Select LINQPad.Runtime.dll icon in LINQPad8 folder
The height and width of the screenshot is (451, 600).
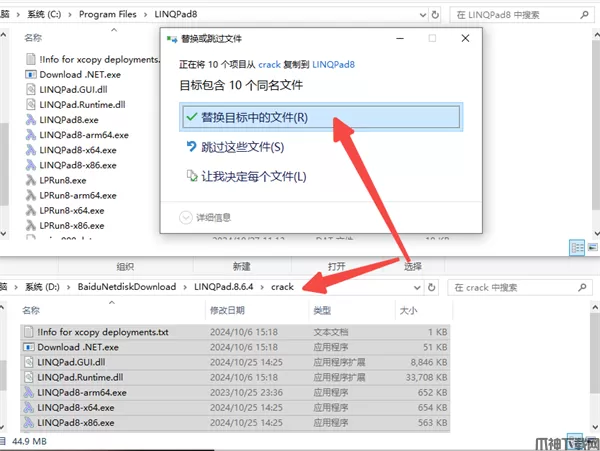click(x=31, y=104)
